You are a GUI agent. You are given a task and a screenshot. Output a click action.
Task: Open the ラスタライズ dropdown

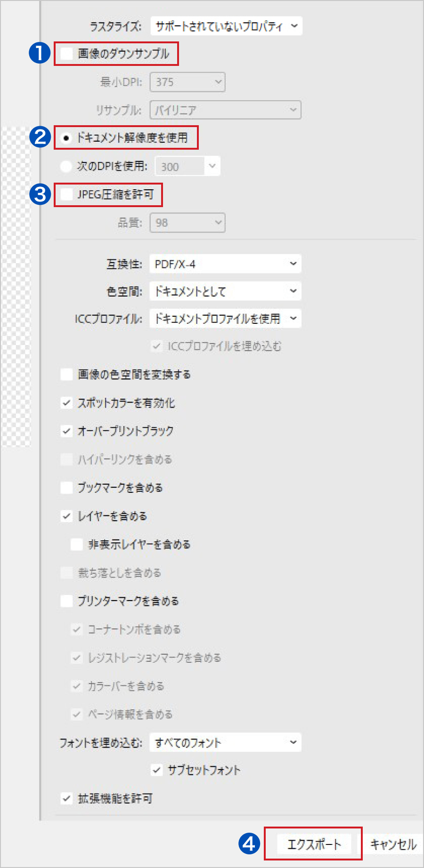226,26
